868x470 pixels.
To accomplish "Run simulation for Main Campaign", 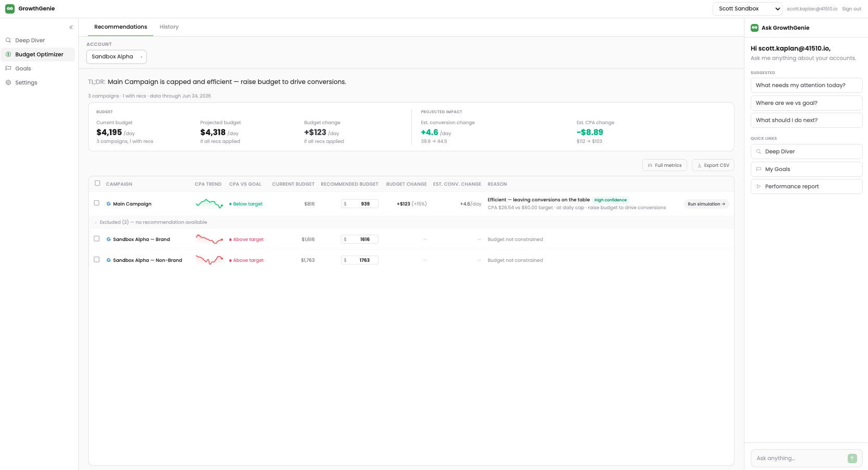I will tap(706, 204).
